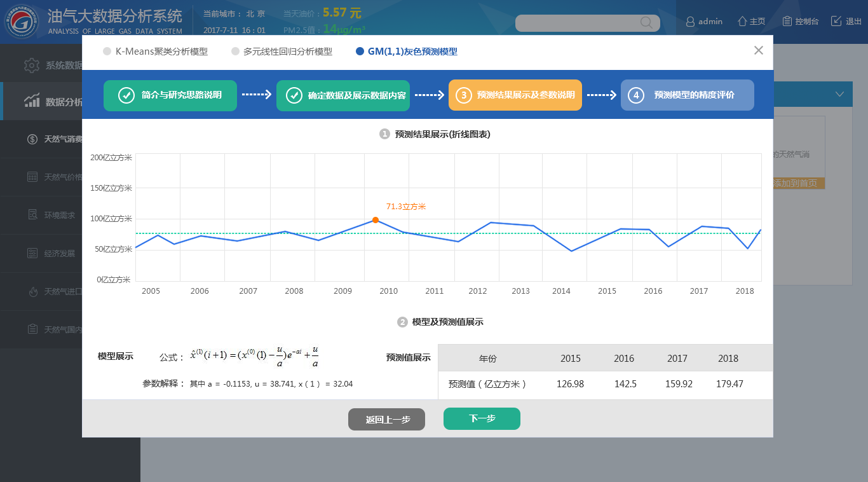Select the 多元线性回归分析模型 radio option
868x482 pixels.
coord(281,52)
